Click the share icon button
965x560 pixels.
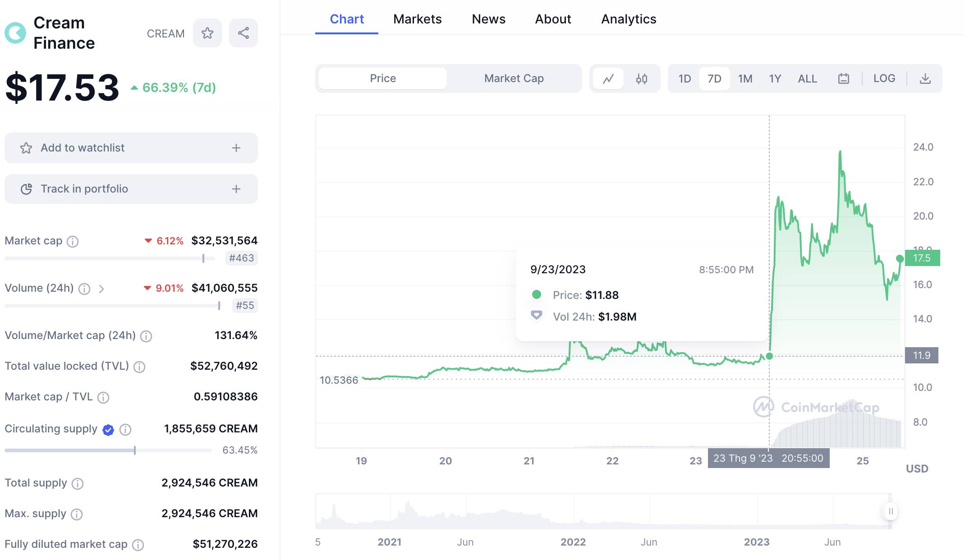click(244, 33)
